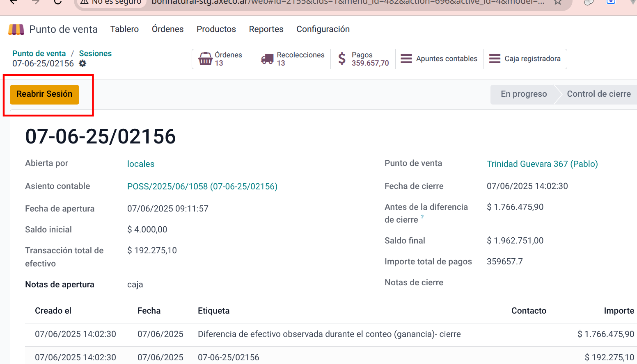Image resolution: width=637 pixels, height=364 pixels.
Task: Open the Configuración menu
Action: click(x=323, y=29)
